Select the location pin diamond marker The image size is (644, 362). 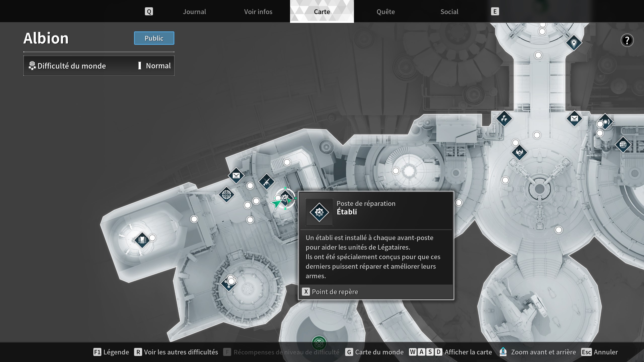point(574,43)
